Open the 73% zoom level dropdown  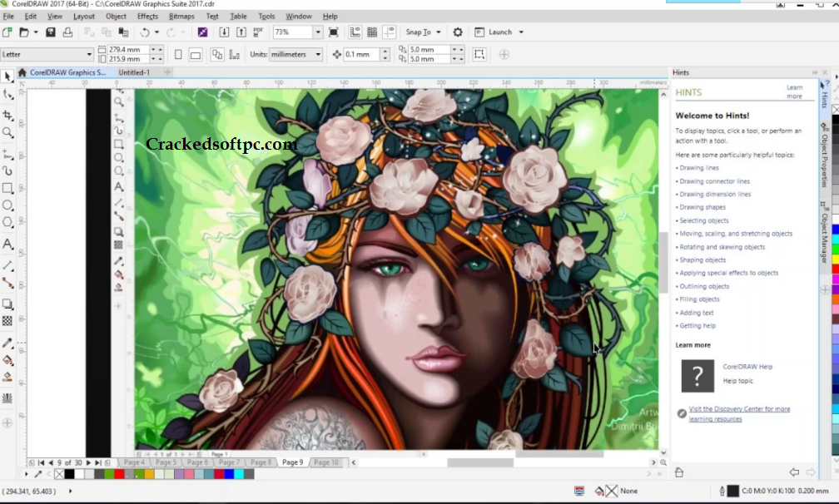(318, 32)
